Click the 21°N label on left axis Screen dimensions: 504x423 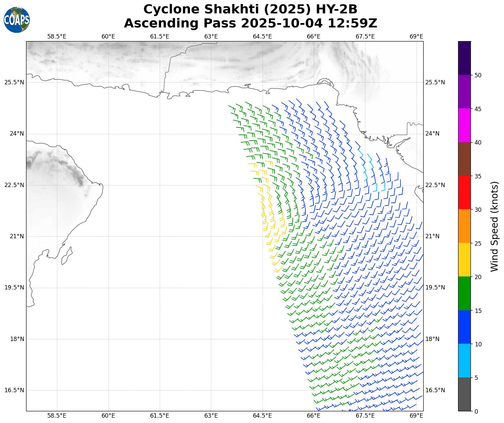pyautogui.click(x=17, y=236)
